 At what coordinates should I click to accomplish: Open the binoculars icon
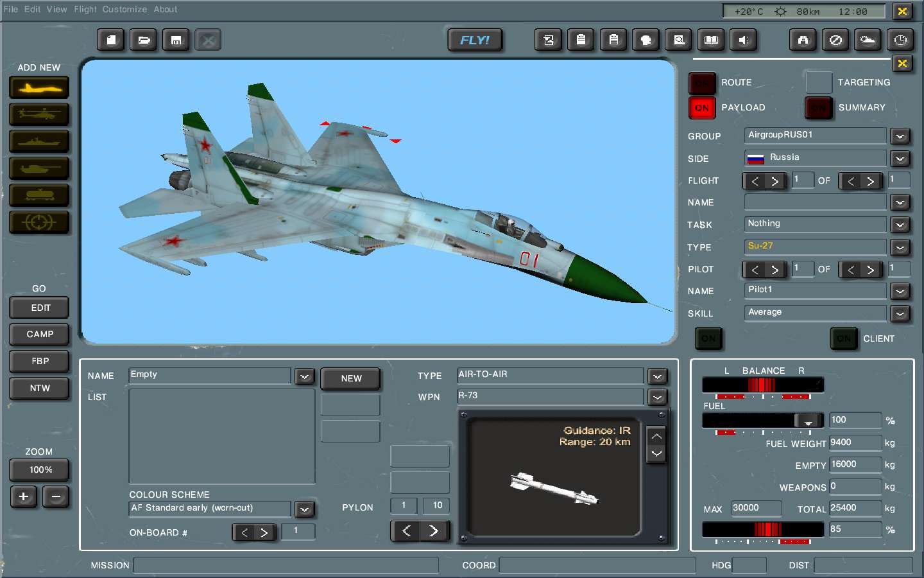point(803,40)
